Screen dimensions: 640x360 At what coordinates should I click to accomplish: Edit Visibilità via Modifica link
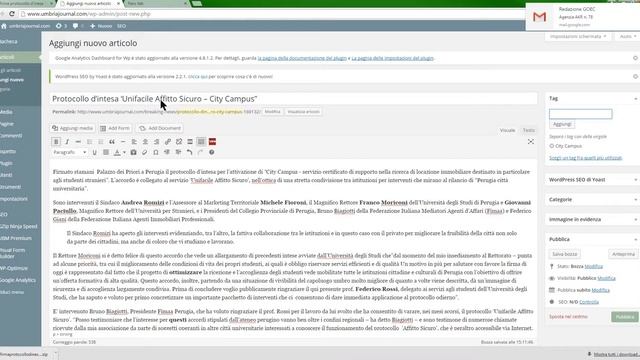click(607, 278)
